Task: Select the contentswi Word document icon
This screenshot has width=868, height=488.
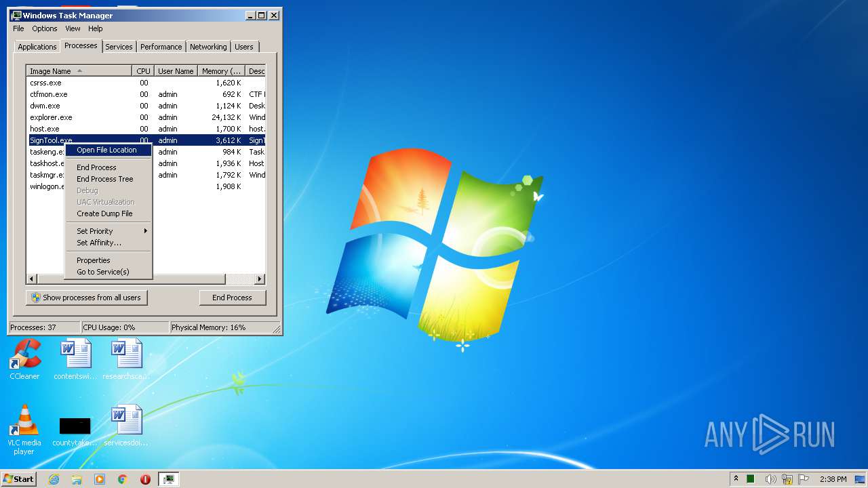Action: 75,359
